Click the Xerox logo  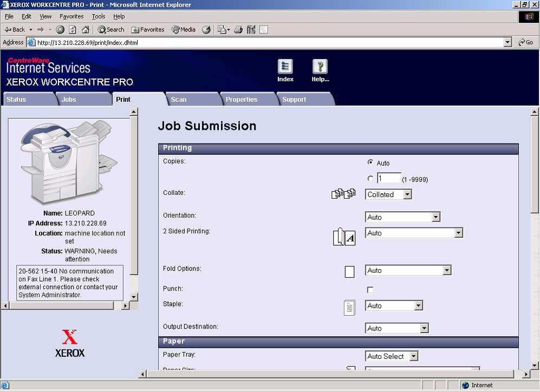coord(70,343)
